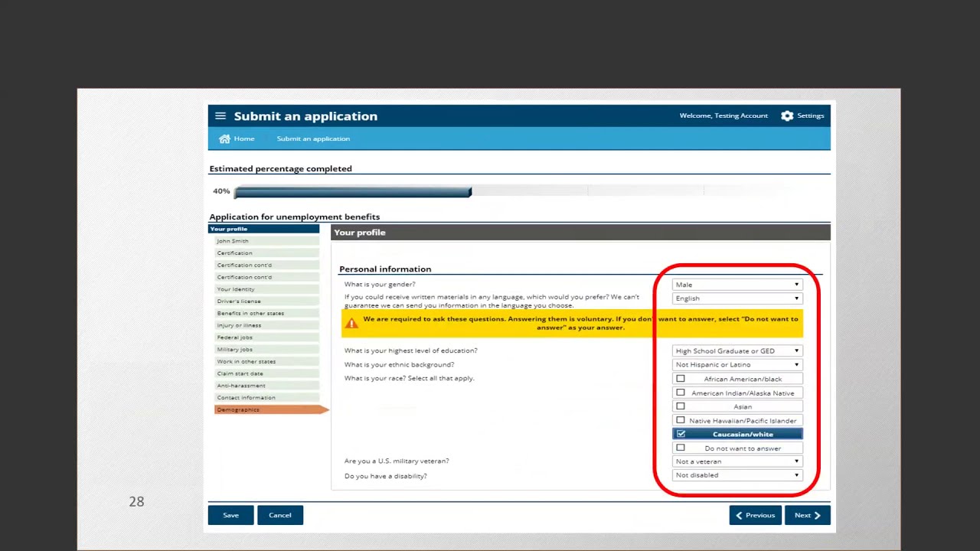Click the Your profile sidebar header
Screen dimensions: 980x551
pos(264,229)
